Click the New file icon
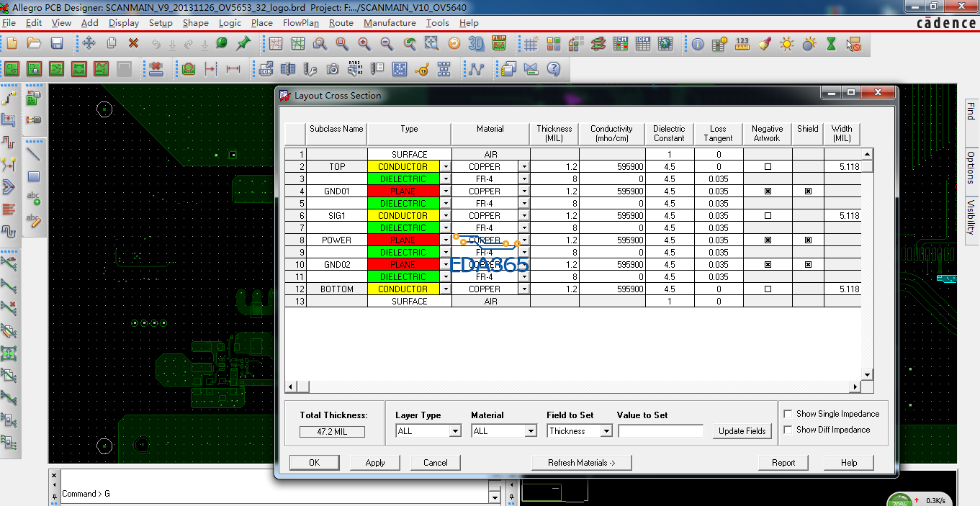This screenshot has width=980, height=506. pos(12,44)
